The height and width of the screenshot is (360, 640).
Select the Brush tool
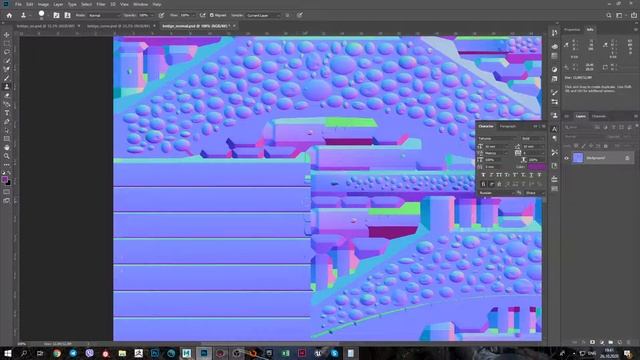tap(7, 78)
